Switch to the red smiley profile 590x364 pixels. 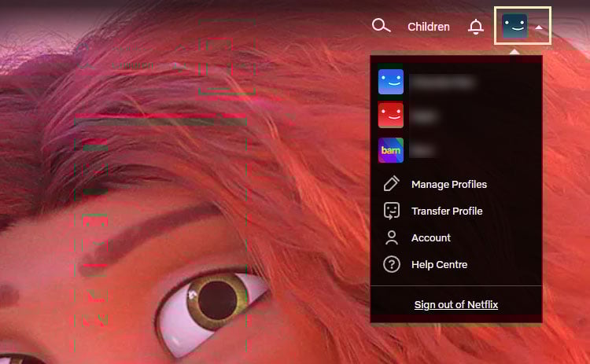click(x=390, y=116)
